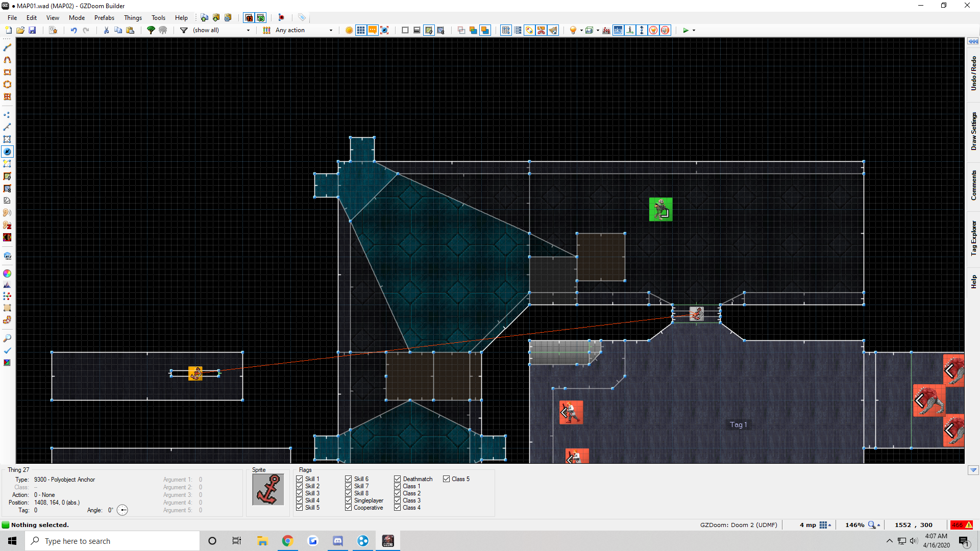Click the Windows search box
The width and height of the screenshot is (980, 551).
coord(112,541)
